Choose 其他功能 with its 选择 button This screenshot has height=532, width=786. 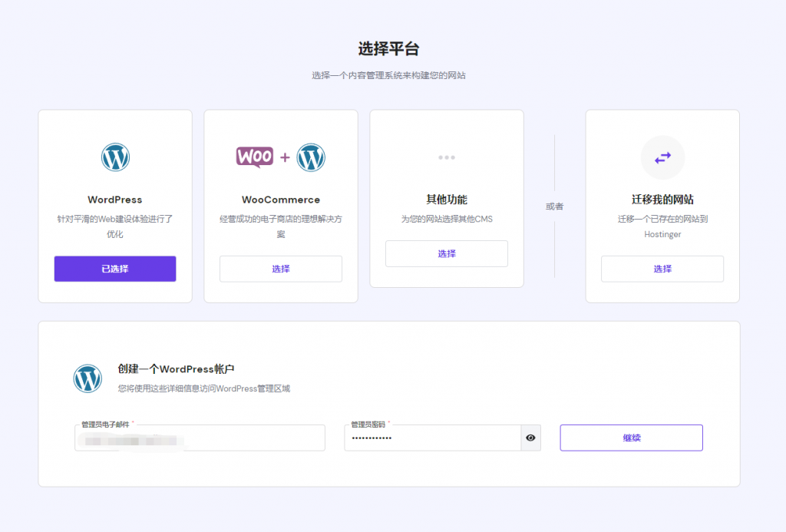(447, 253)
